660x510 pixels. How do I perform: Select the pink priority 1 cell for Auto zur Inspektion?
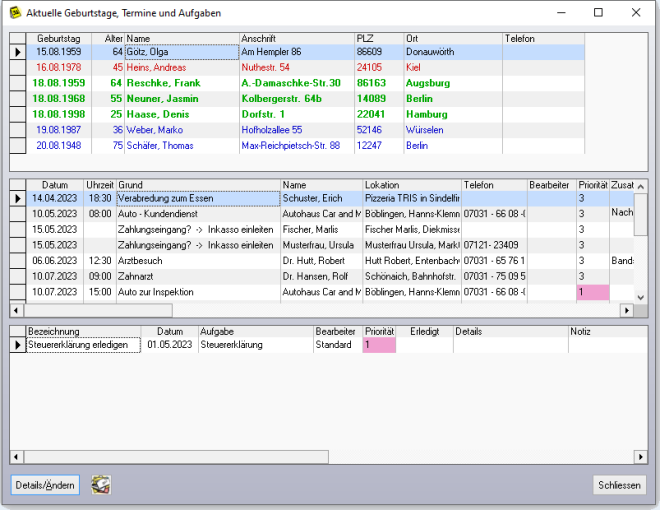(x=592, y=292)
